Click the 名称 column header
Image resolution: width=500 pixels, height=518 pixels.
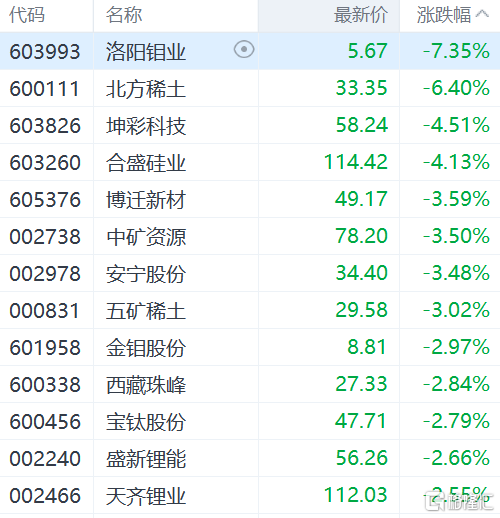[124, 15]
